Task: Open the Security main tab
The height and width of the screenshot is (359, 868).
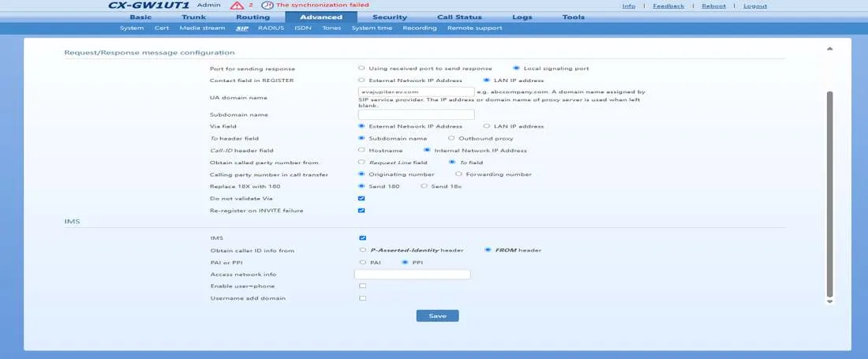Action: tap(390, 17)
